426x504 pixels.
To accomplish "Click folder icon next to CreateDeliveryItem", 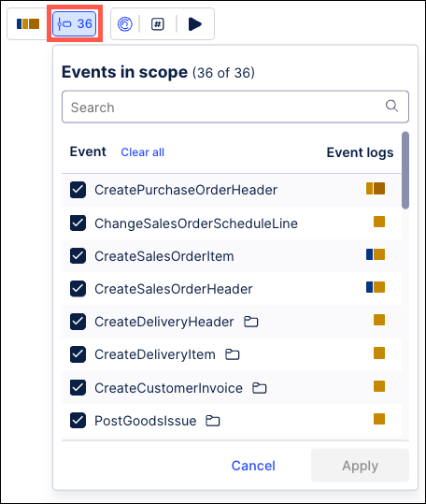I will click(233, 354).
